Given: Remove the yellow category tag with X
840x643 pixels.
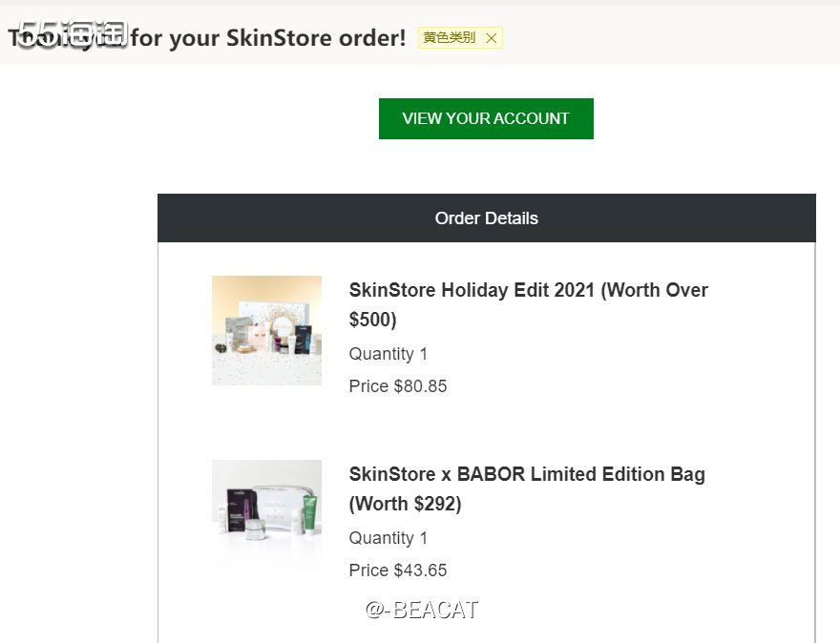Looking at the screenshot, I should point(492,38).
